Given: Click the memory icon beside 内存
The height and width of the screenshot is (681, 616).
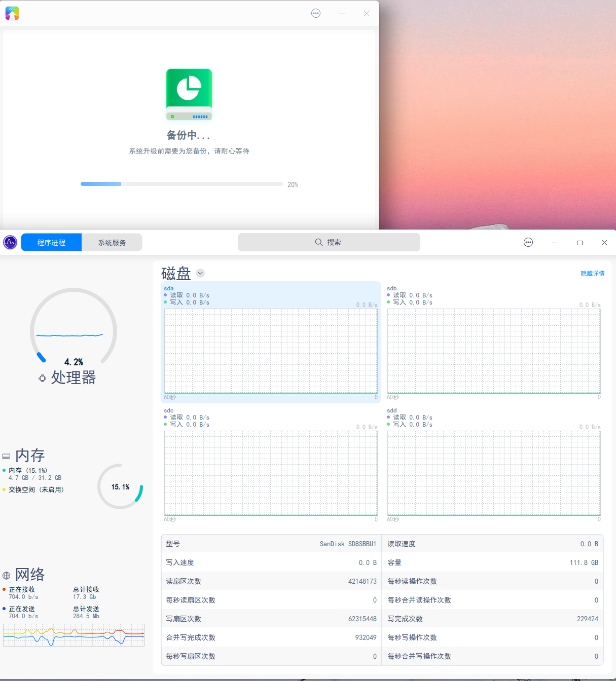Looking at the screenshot, I should [x=6, y=456].
